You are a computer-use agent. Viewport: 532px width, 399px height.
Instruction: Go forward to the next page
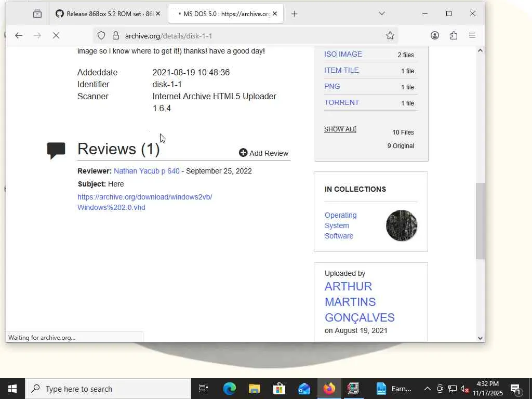click(x=37, y=36)
